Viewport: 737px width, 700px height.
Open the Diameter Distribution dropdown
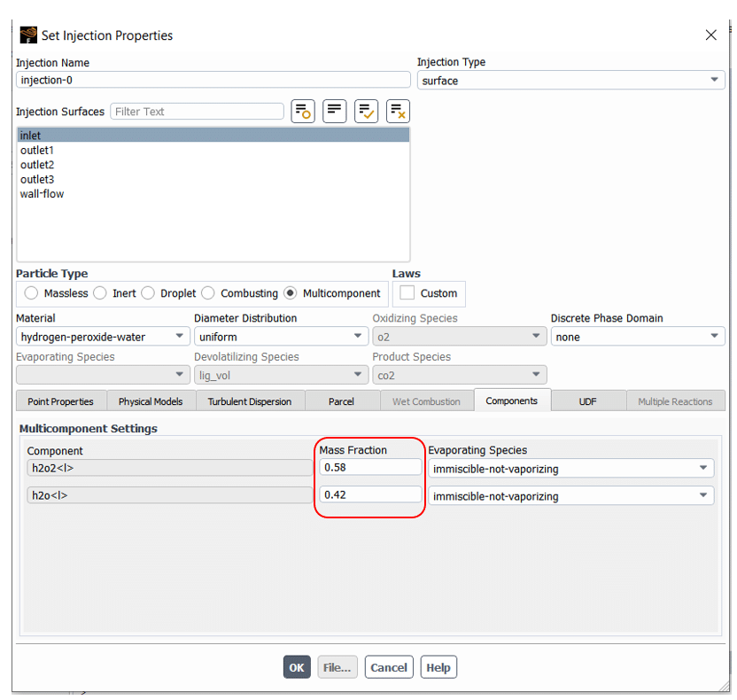coord(280,337)
